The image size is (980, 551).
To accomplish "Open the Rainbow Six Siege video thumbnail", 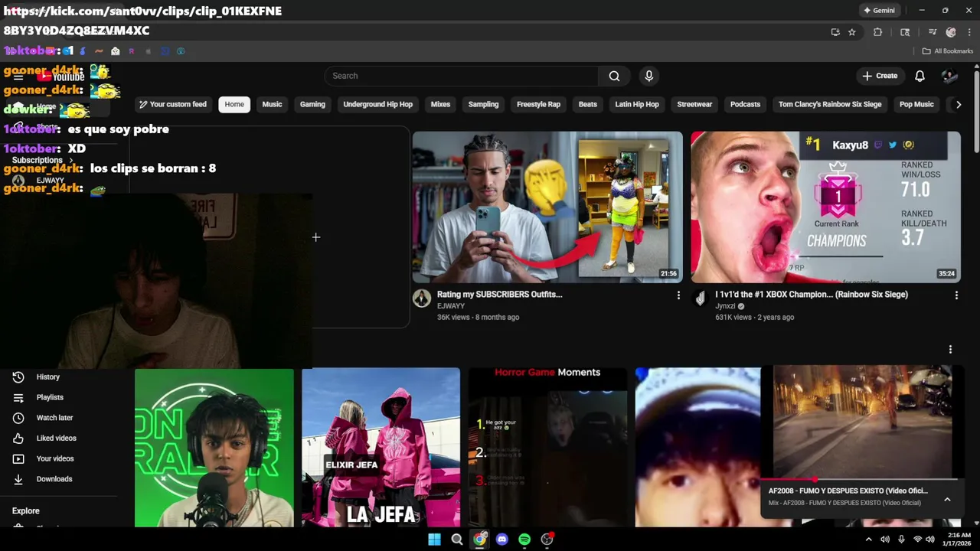I will coord(825,207).
